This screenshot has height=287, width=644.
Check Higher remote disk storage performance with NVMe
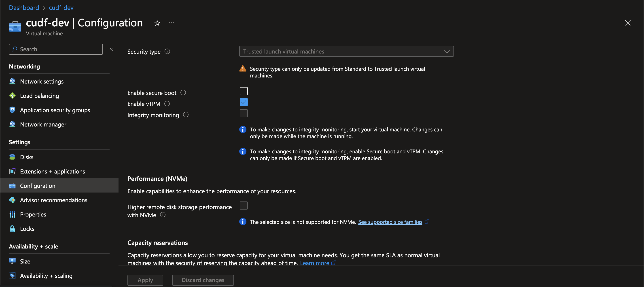click(244, 205)
